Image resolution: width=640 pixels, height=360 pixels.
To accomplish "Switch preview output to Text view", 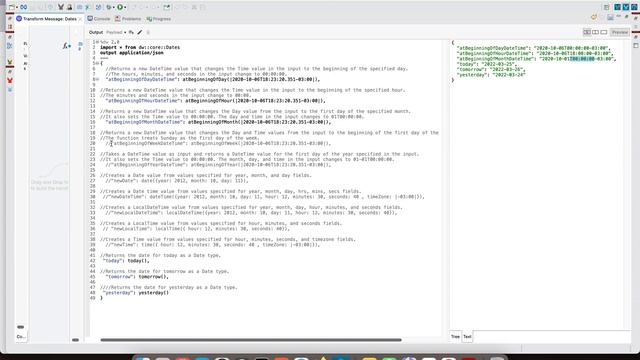I will pyautogui.click(x=467, y=337).
